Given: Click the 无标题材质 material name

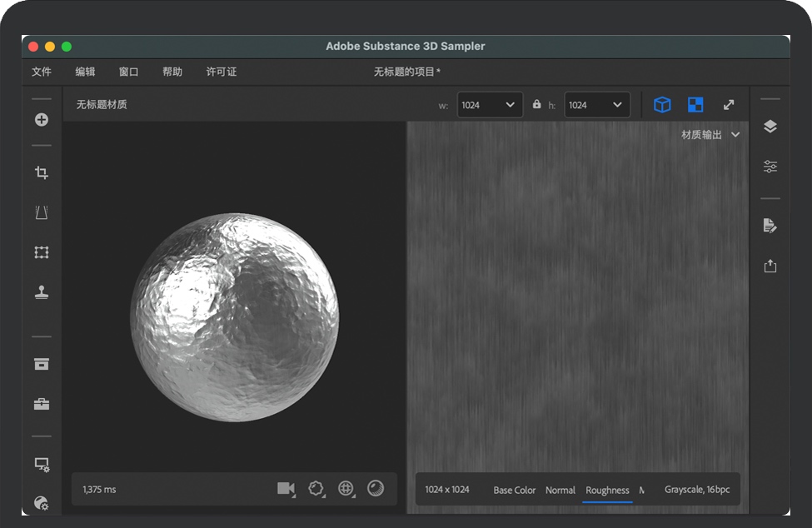Looking at the screenshot, I should pyautogui.click(x=102, y=105).
